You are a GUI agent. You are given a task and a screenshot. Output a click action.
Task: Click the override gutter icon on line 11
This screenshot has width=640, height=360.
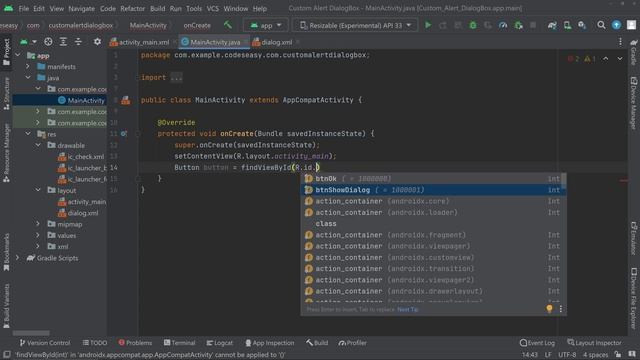click(124, 133)
